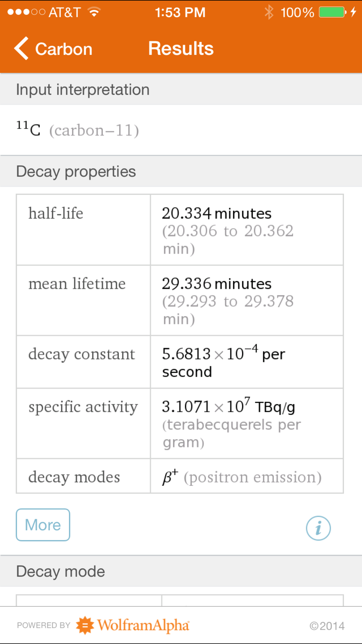Tap the signal strength dots
The image size is (362, 644).
pyautogui.click(x=26, y=12)
